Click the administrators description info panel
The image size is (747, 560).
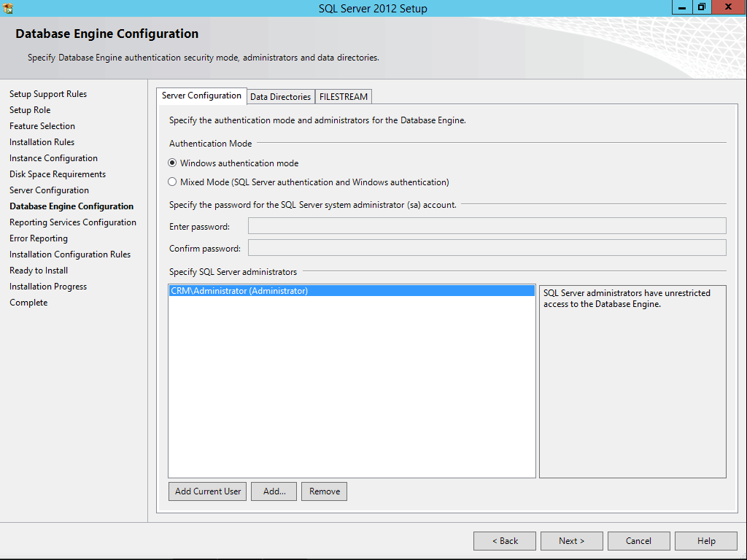coord(632,381)
